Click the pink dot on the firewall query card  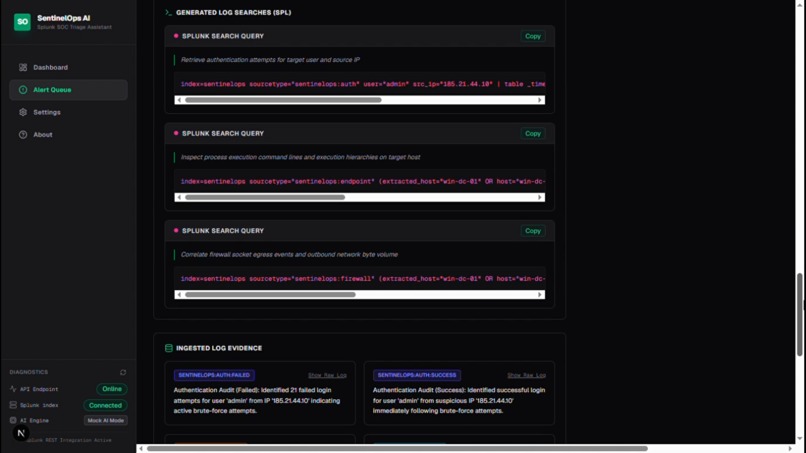pos(176,230)
